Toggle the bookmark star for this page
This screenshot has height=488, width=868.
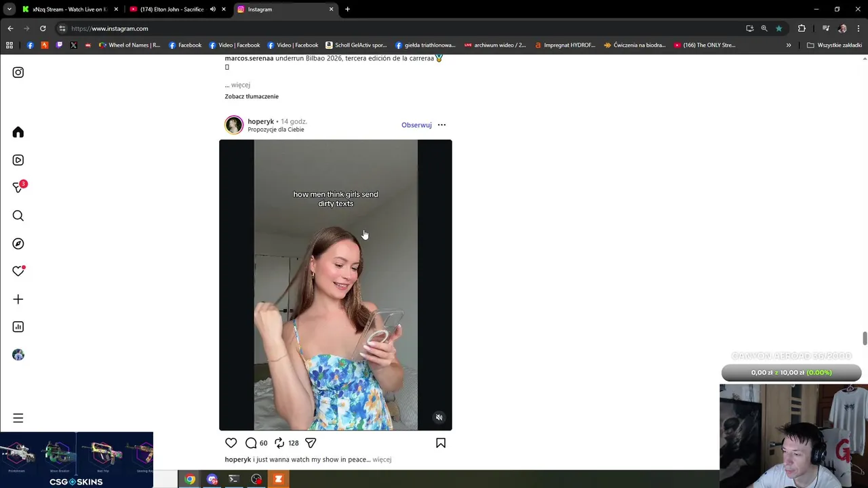coord(778,28)
